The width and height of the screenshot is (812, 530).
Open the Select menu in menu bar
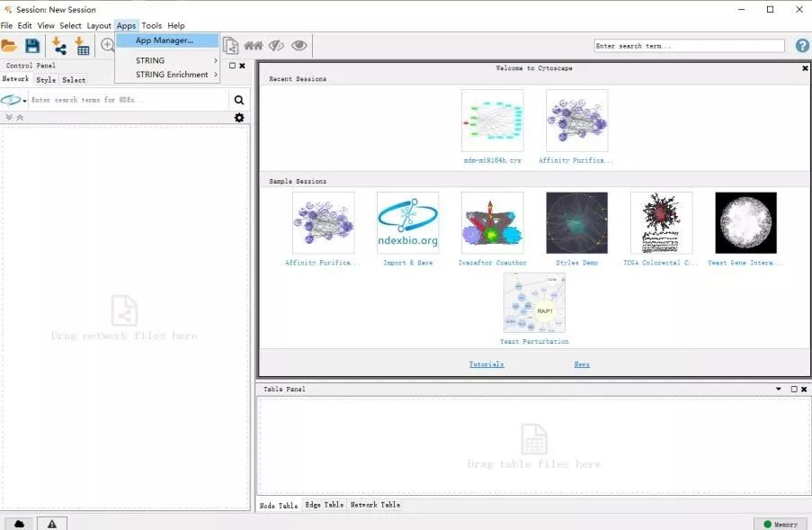coord(70,25)
